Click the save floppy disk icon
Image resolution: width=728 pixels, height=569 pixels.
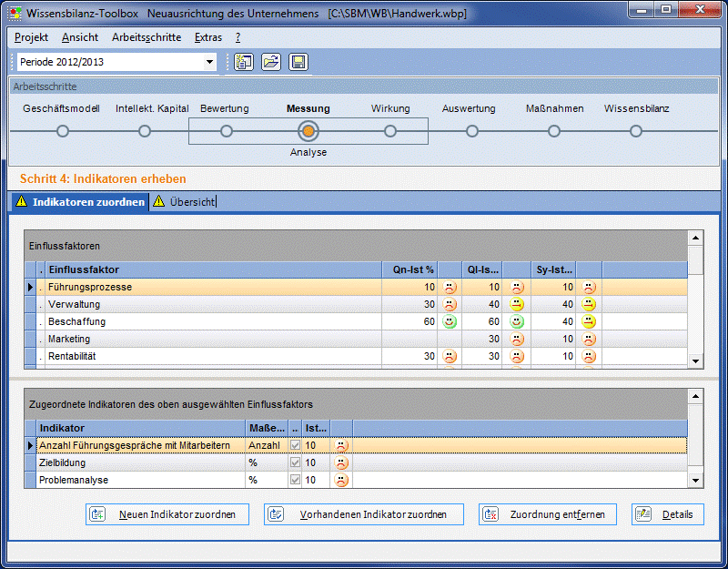[298, 62]
